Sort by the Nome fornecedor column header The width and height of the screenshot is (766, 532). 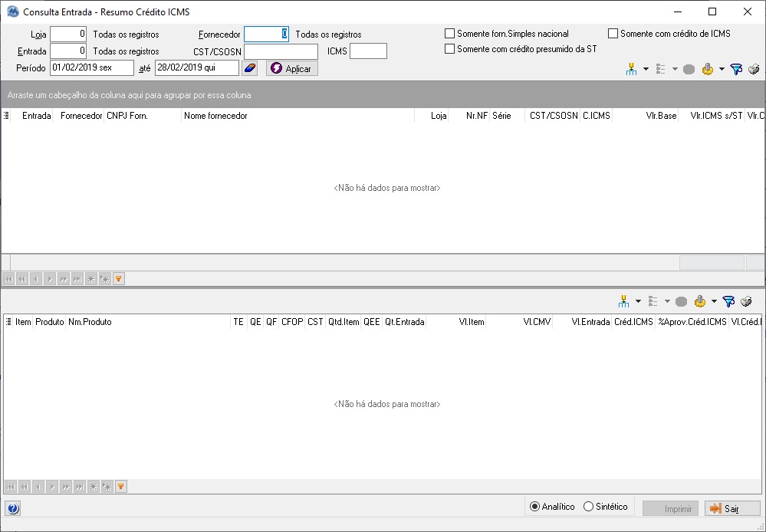tap(298, 116)
